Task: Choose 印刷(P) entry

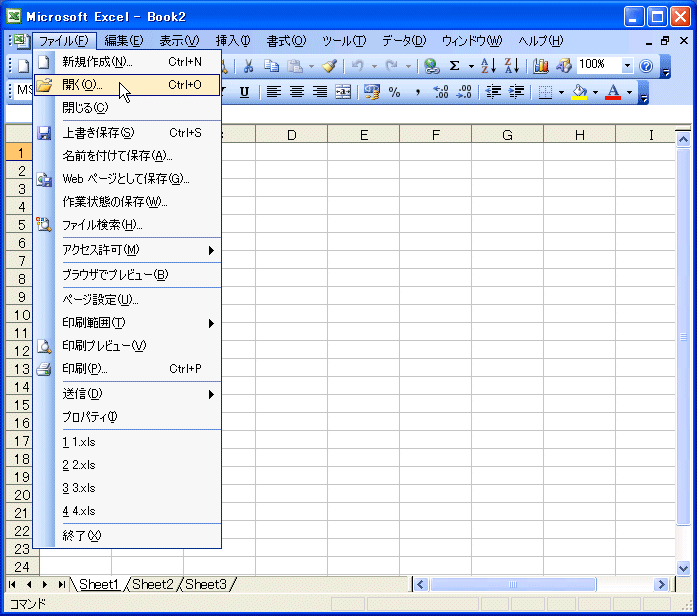Action: tap(127, 369)
